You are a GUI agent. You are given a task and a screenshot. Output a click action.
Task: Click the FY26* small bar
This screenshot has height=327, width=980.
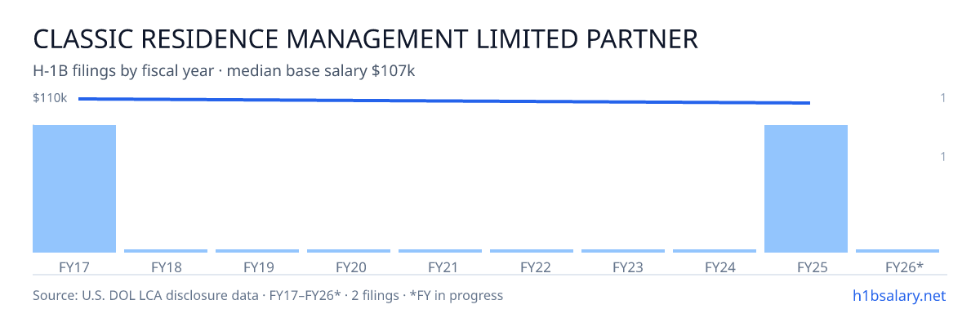point(898,251)
